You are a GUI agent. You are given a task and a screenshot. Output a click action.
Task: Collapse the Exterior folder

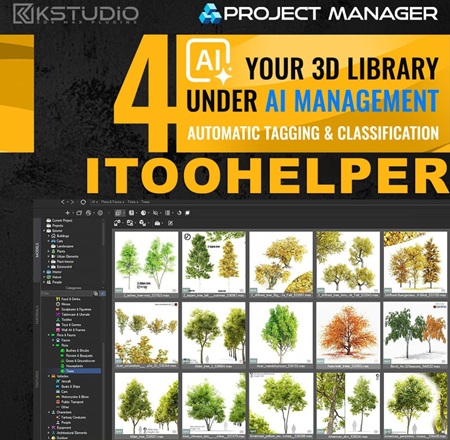(44, 231)
